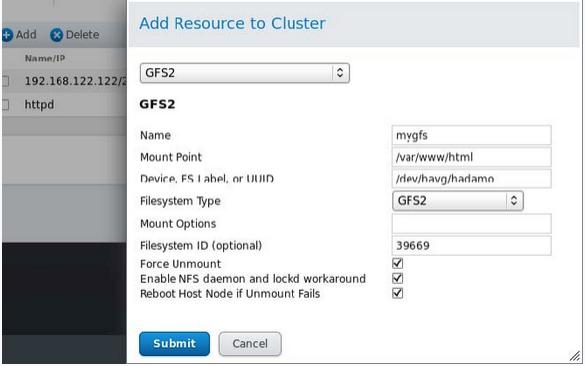
Task: Select the 192.168.122.122 row checkbox
Action: click(x=5, y=81)
